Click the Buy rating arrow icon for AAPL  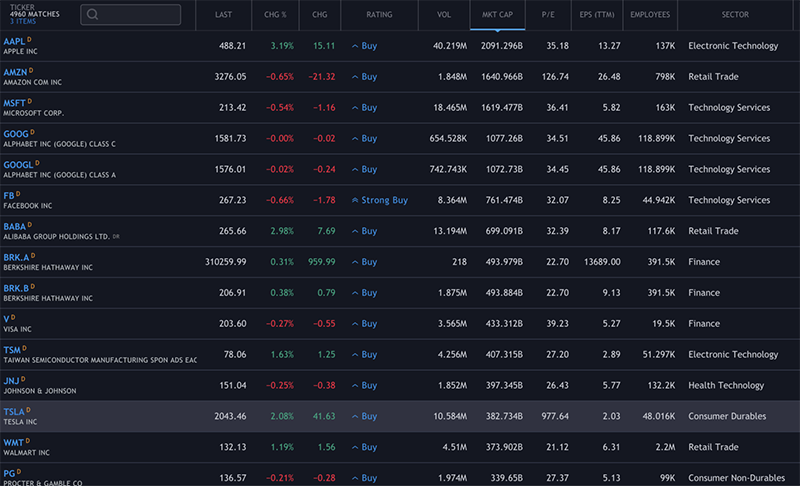tap(355, 46)
